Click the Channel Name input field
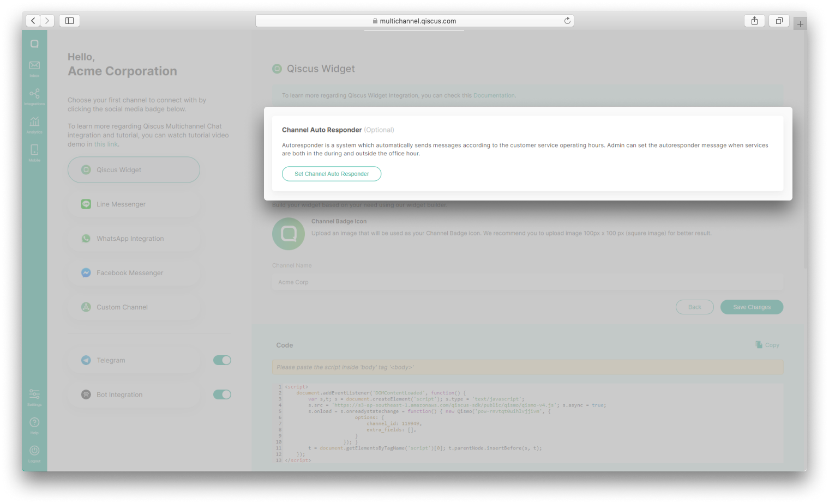Image resolution: width=829 pixels, height=504 pixels. pyautogui.click(x=527, y=282)
